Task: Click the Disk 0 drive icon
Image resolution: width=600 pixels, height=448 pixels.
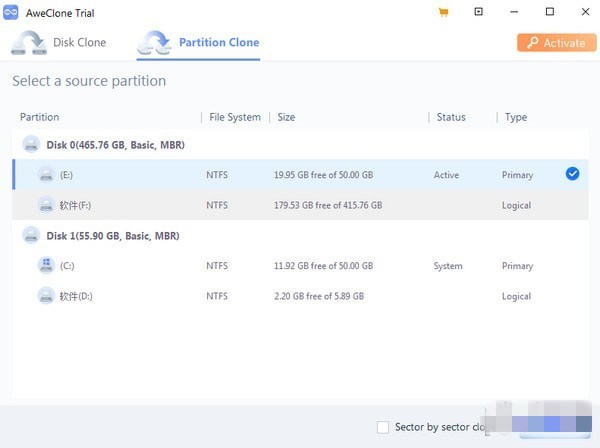Action: (31, 145)
